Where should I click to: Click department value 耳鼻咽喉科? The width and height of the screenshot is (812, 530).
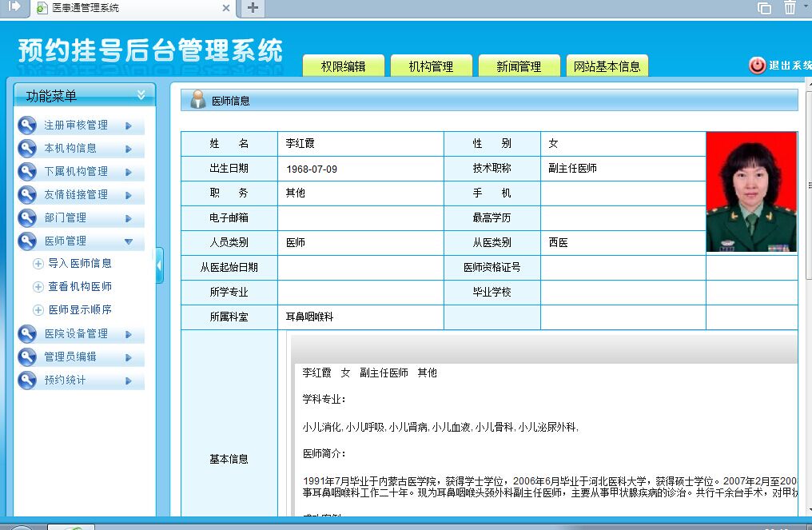pos(309,317)
